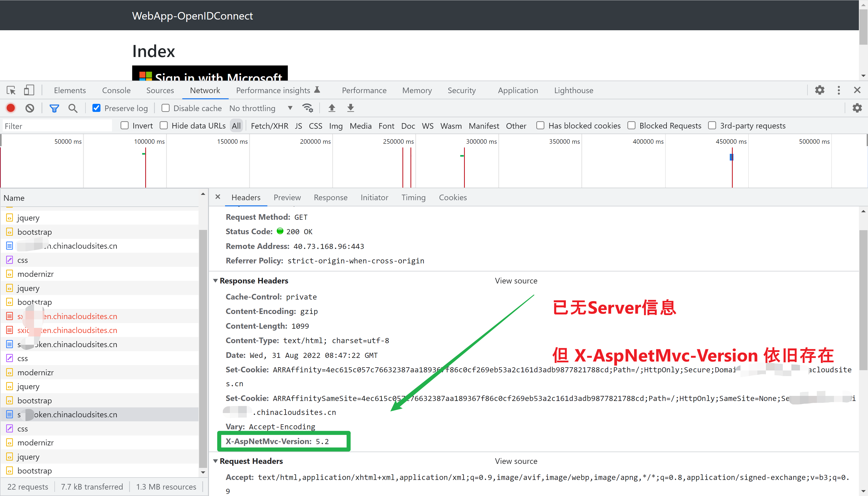The height and width of the screenshot is (496, 868).
Task: Open the Cookies tab in request details
Action: (453, 198)
